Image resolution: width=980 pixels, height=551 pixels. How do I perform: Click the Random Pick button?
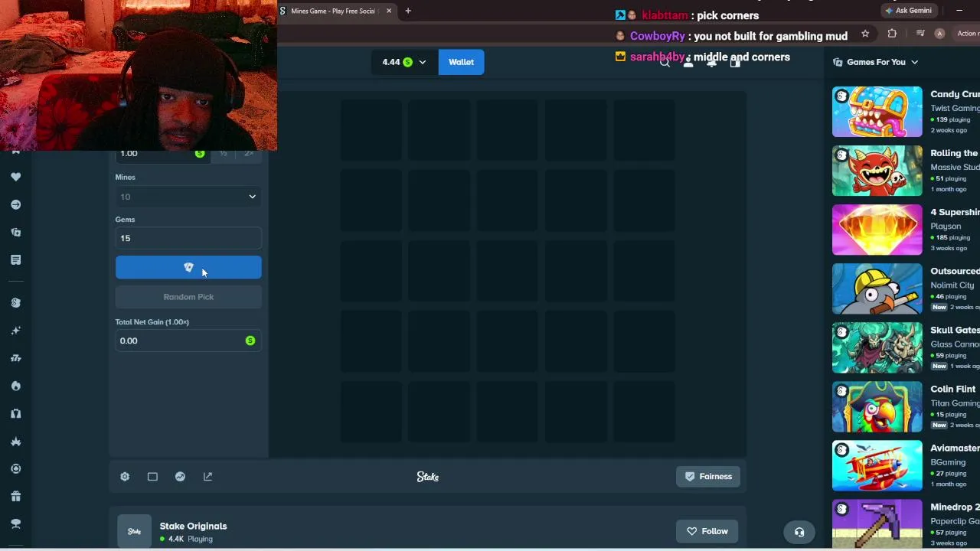point(188,297)
